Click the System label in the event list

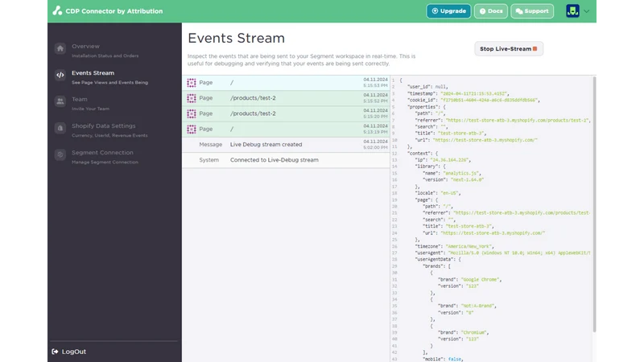click(x=208, y=160)
